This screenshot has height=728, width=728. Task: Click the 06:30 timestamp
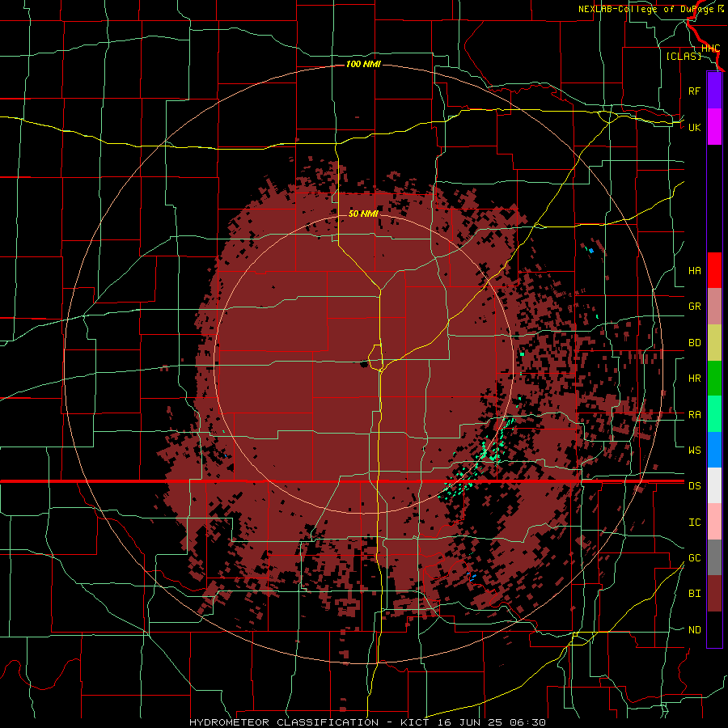tap(527, 722)
